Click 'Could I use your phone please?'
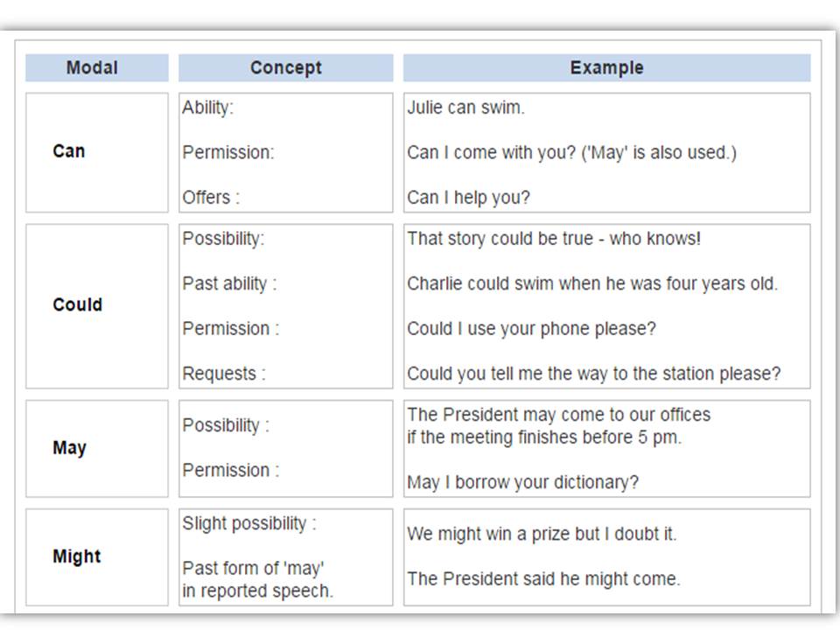Screen dimensions: 840x630 (x=531, y=329)
